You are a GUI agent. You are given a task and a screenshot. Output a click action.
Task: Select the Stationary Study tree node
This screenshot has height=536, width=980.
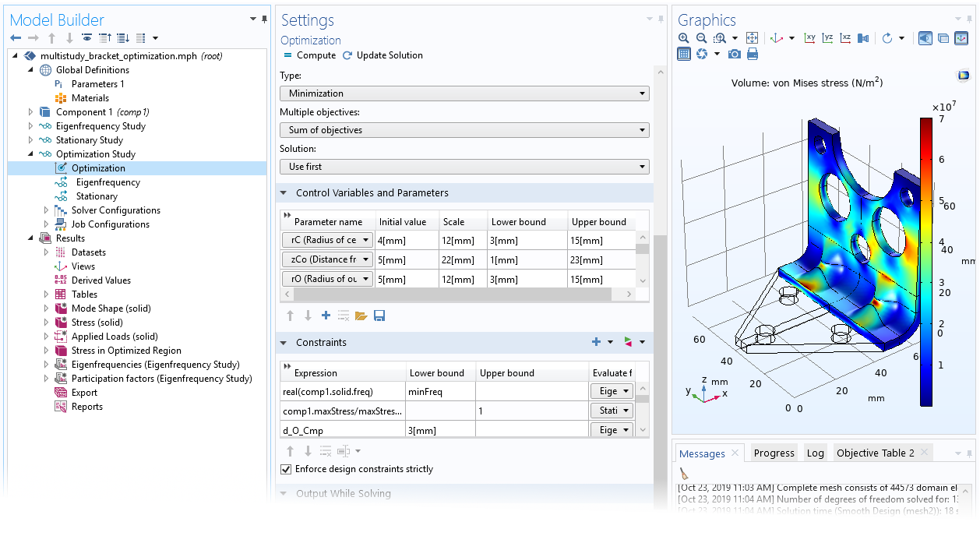tap(89, 140)
